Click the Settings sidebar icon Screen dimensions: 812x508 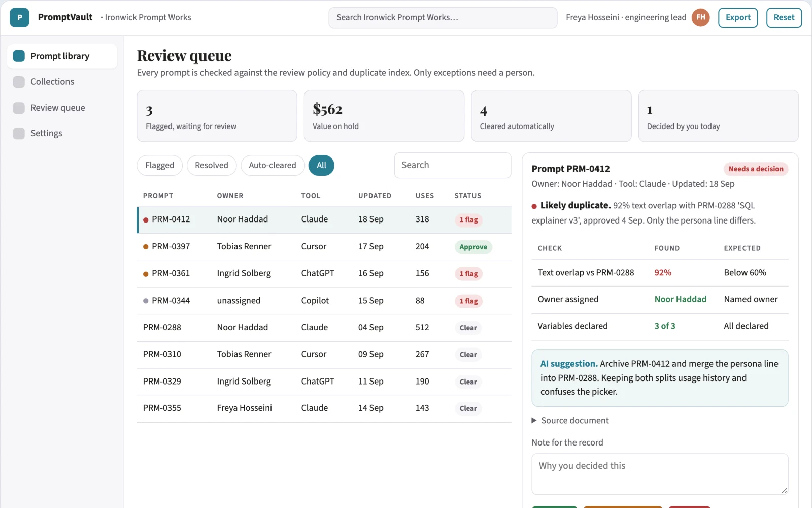coord(19,133)
